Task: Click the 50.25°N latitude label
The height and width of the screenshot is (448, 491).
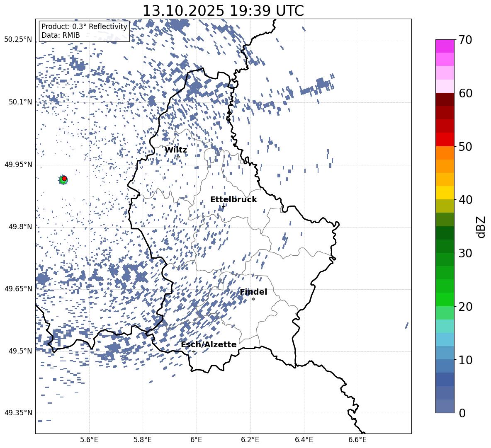Action: pyautogui.click(x=18, y=40)
